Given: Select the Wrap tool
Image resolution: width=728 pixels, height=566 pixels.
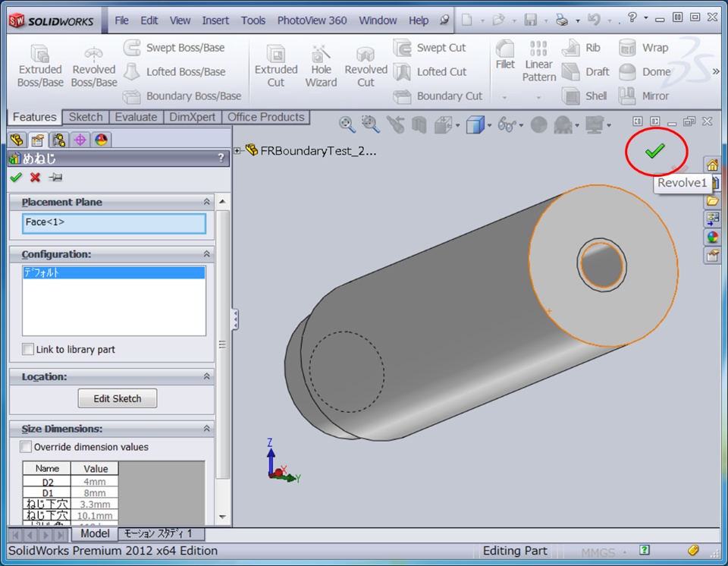Looking at the screenshot, I should coord(644,47).
